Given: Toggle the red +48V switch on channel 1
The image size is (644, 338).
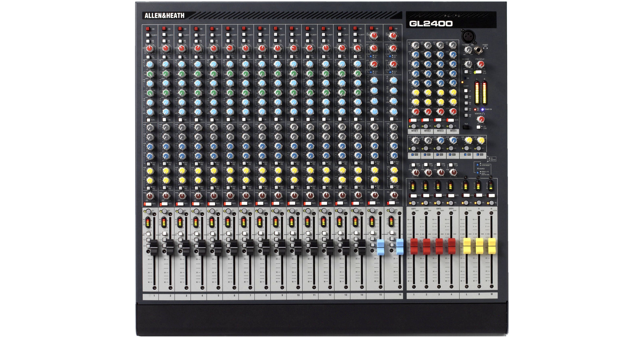Looking at the screenshot, I should point(148,29).
